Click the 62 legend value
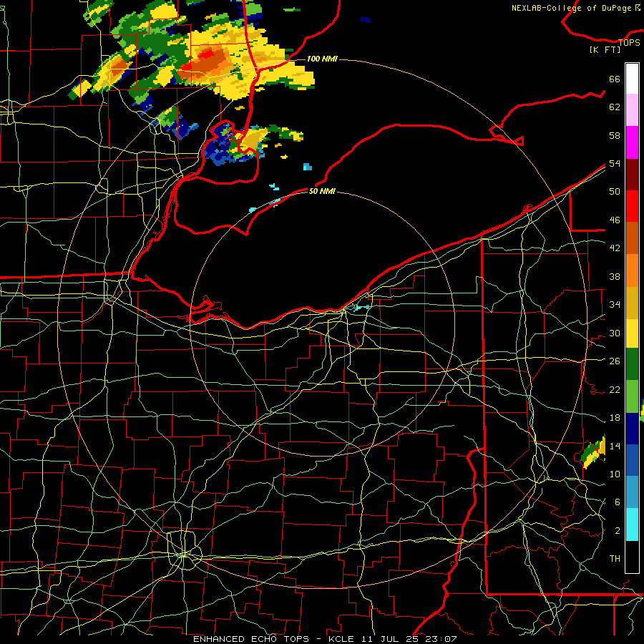644x644 pixels. point(615,107)
